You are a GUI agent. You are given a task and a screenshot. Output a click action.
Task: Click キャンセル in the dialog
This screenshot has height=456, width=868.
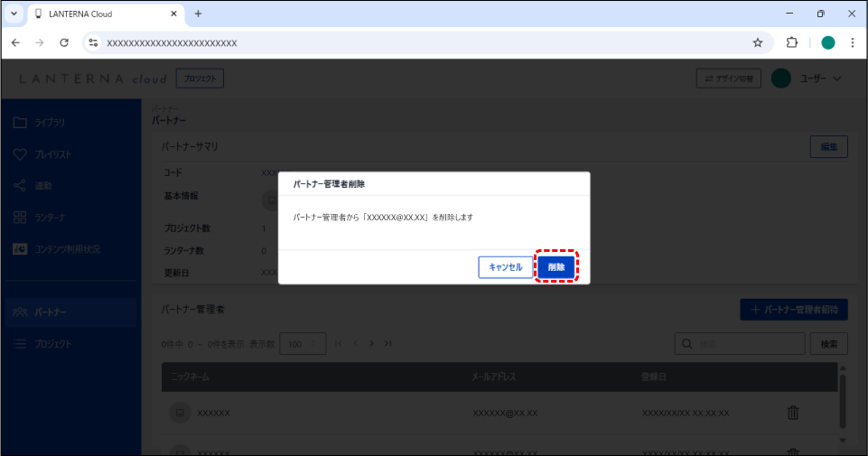505,267
